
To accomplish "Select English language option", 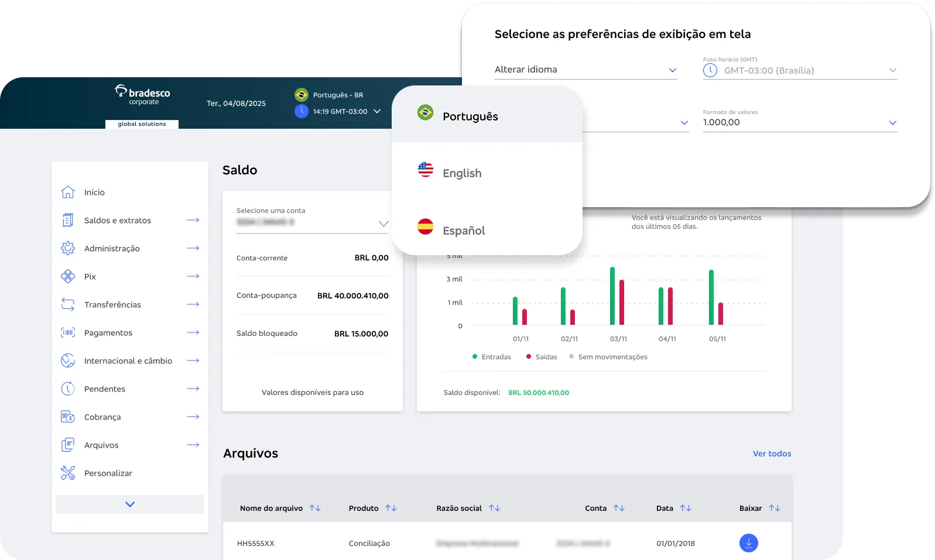I will click(x=462, y=173).
